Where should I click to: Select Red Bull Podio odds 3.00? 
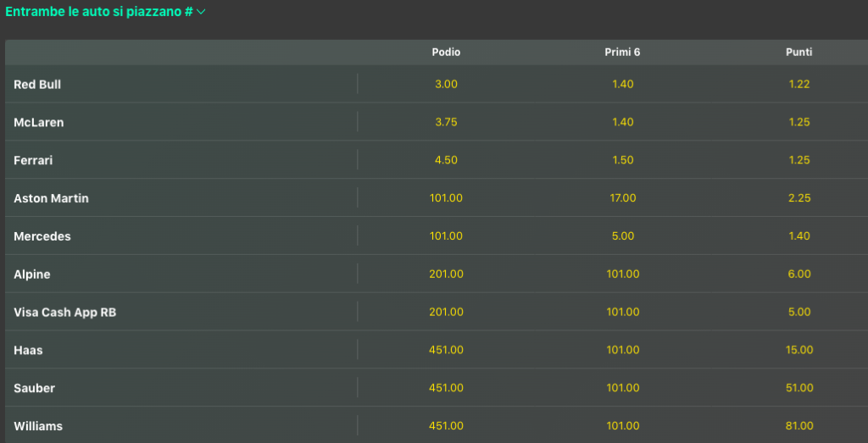pyautogui.click(x=446, y=84)
